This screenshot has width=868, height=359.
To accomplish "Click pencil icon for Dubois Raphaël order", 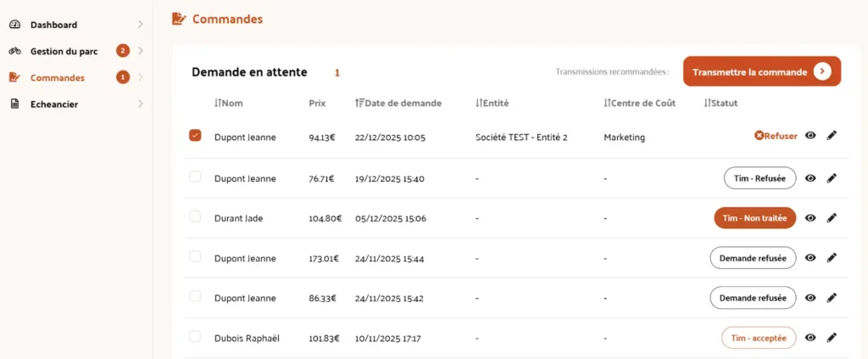I will click(832, 338).
